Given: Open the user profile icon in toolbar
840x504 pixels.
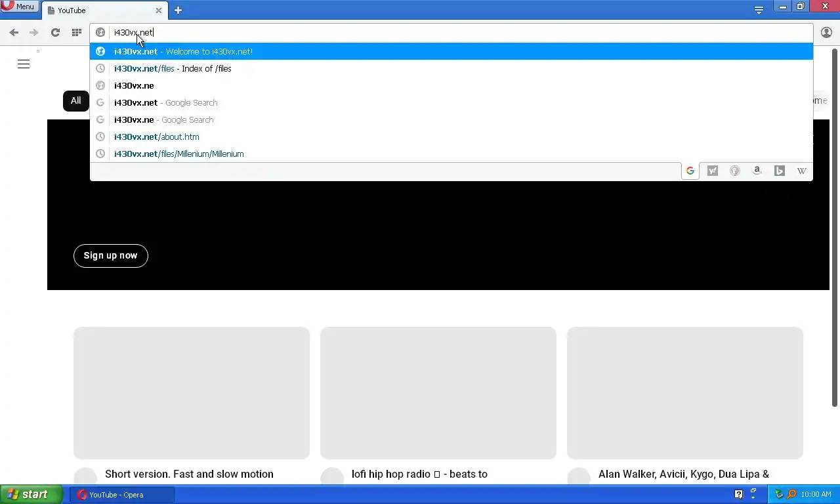Looking at the screenshot, I should point(826,32).
